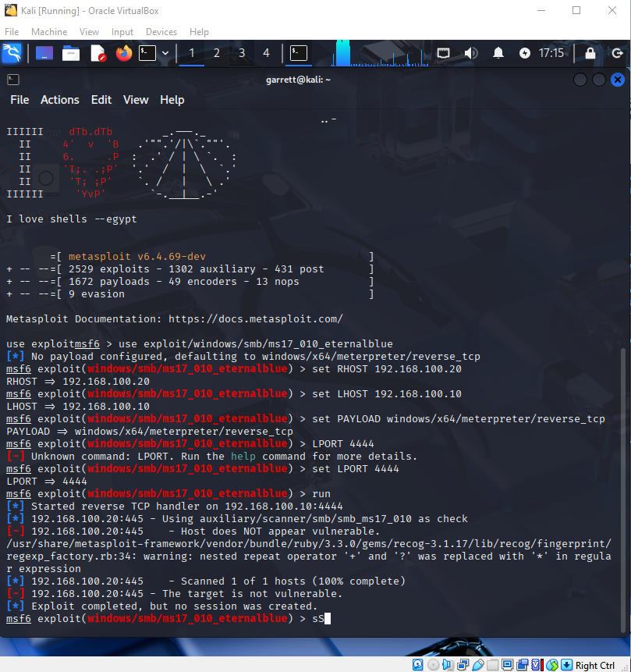631x672 pixels.
Task: Click VirtualBox USB devices status icon
Action: [478, 665]
